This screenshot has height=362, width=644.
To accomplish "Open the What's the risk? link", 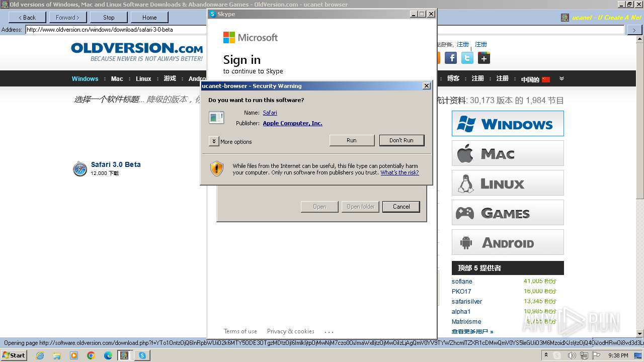I will (399, 172).
